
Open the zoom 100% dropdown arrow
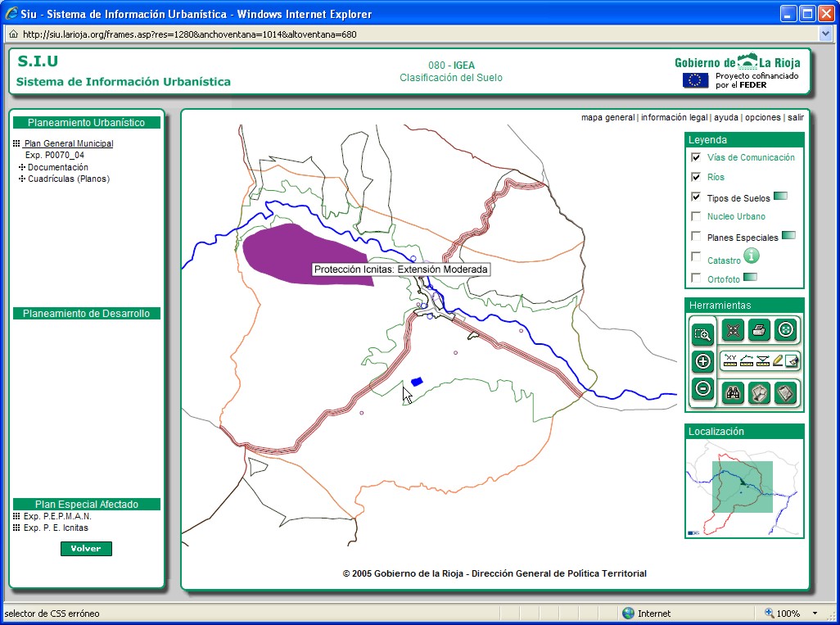(815, 614)
